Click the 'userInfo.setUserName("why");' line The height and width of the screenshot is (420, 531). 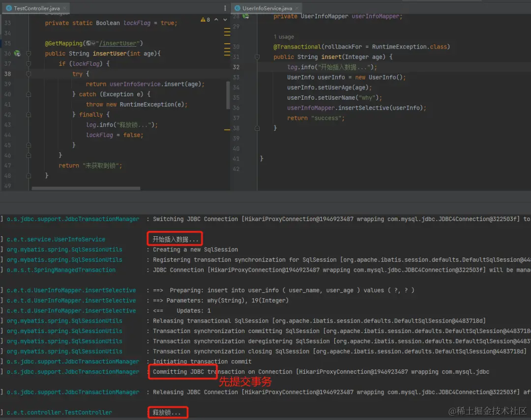click(335, 98)
